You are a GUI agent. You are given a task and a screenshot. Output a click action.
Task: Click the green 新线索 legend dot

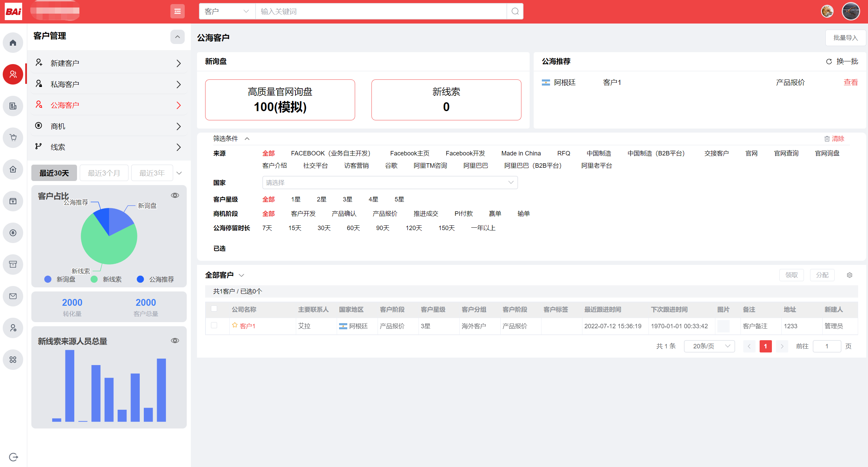pos(94,279)
